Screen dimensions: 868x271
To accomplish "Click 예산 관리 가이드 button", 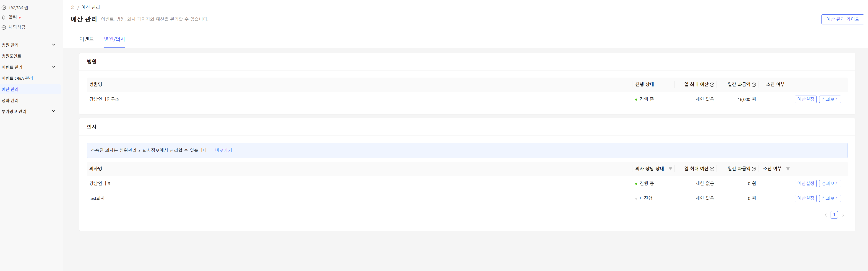I will (x=842, y=19).
